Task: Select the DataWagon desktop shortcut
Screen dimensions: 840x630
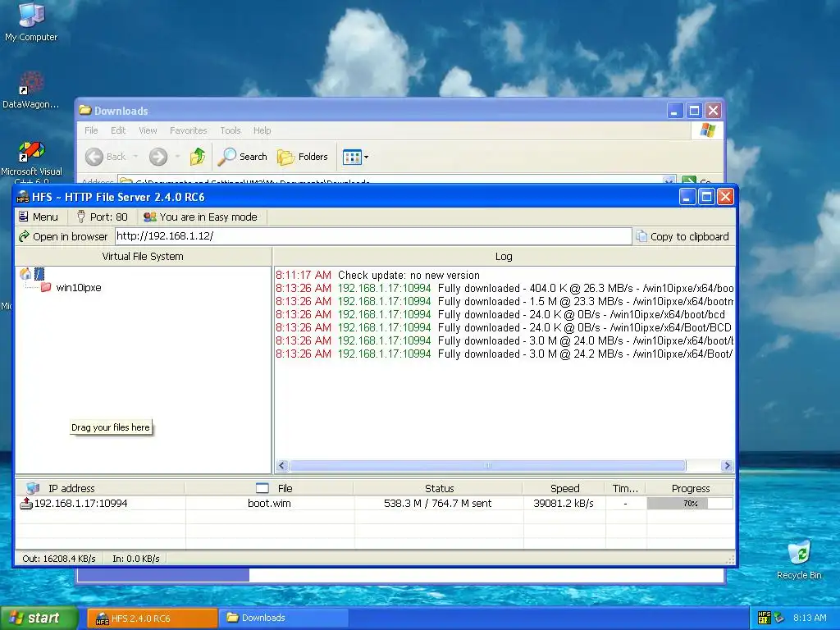Action: [x=30, y=90]
